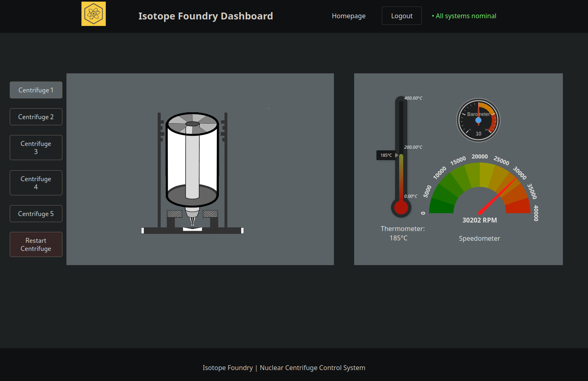The image size is (588, 381).
Task: Click the red thermometer bulb
Action: [x=401, y=208]
